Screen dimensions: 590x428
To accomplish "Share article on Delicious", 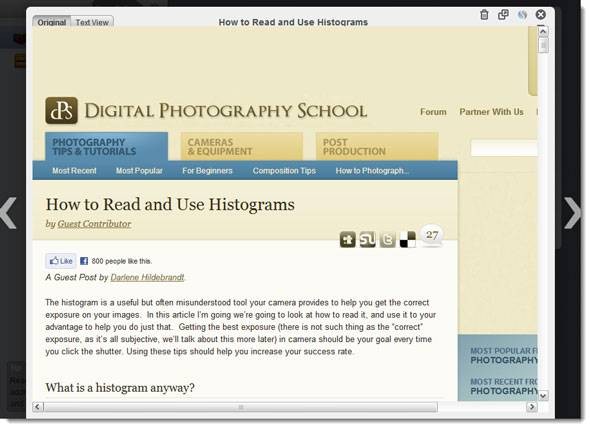I will [408, 239].
